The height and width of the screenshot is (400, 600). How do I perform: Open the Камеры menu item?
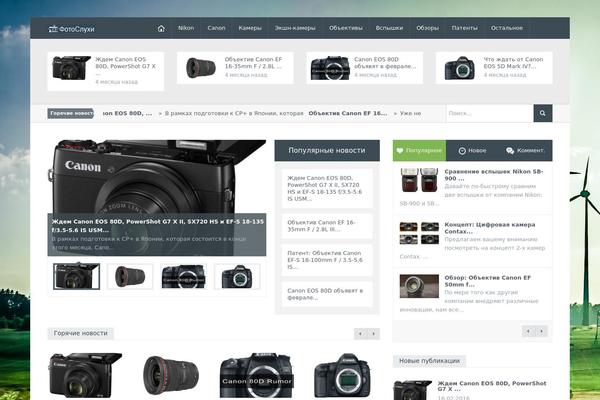pos(250,28)
